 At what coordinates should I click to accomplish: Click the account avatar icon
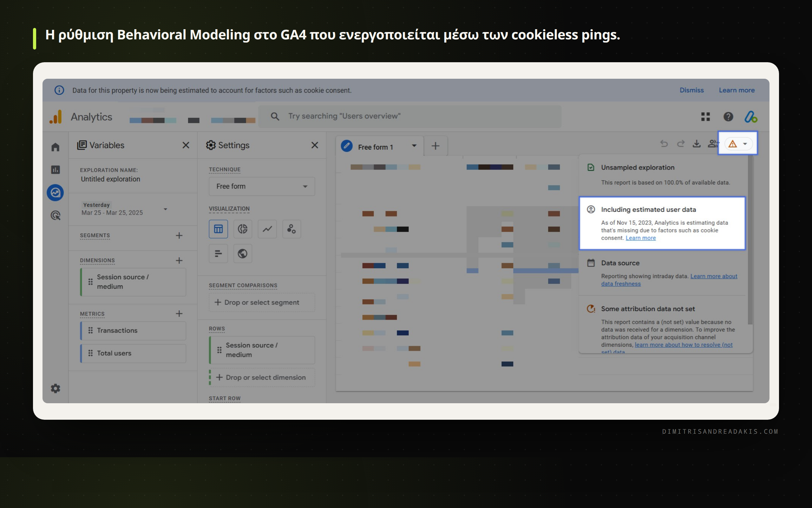click(x=750, y=117)
